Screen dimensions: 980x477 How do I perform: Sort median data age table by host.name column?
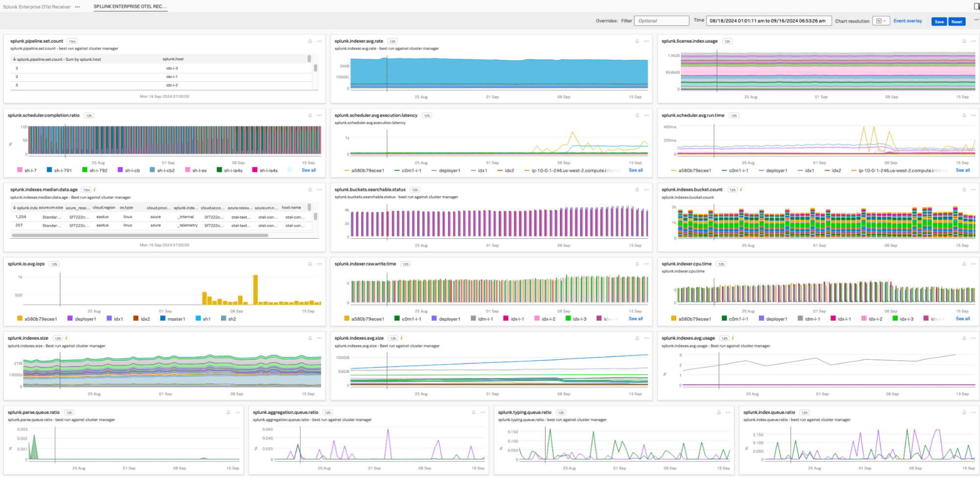click(291, 208)
